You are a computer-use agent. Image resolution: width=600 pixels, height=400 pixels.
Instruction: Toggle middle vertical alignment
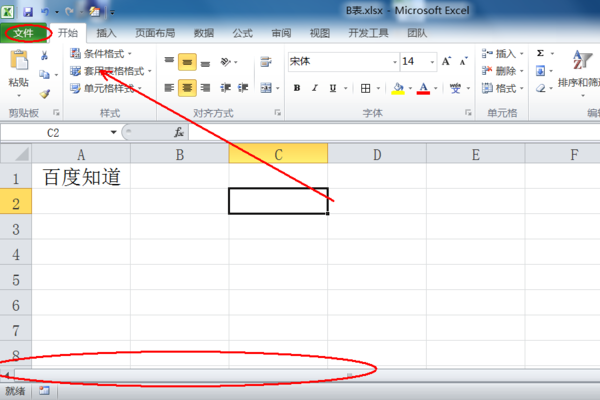tap(187, 62)
